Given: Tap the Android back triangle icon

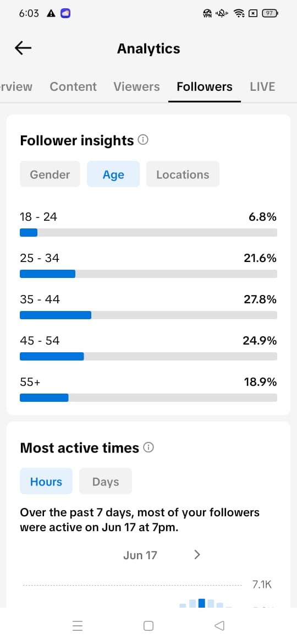Looking at the screenshot, I should point(219,625).
